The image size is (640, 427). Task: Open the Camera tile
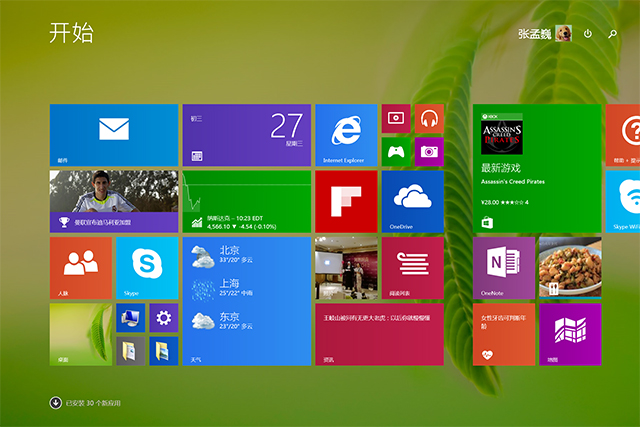tap(429, 152)
